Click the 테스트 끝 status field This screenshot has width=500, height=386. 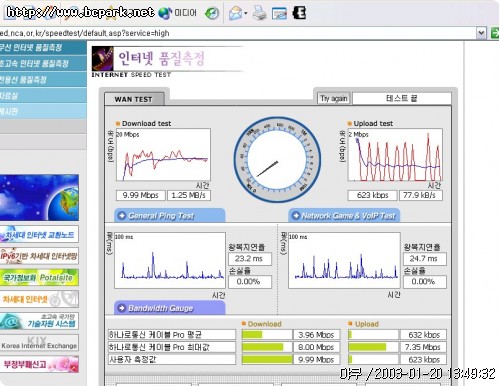[x=402, y=98]
